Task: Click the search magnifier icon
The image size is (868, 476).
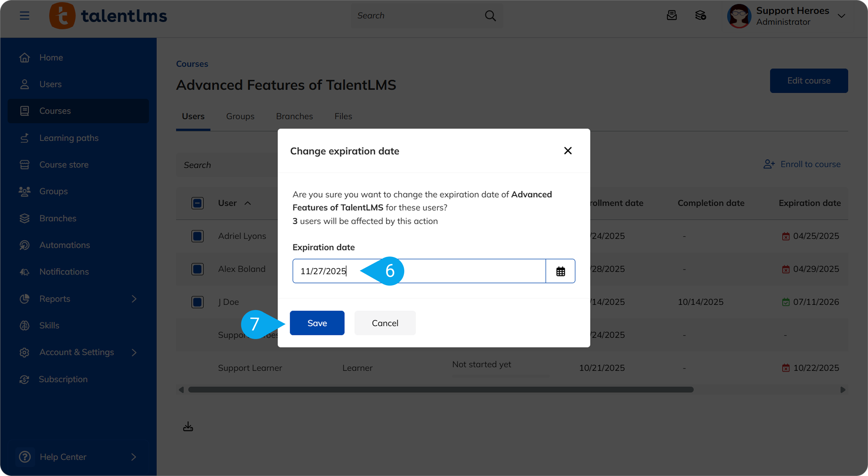Action: point(490,15)
